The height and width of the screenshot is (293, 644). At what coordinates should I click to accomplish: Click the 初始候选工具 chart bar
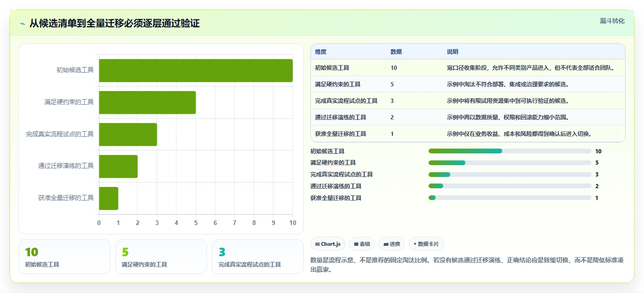196,70
